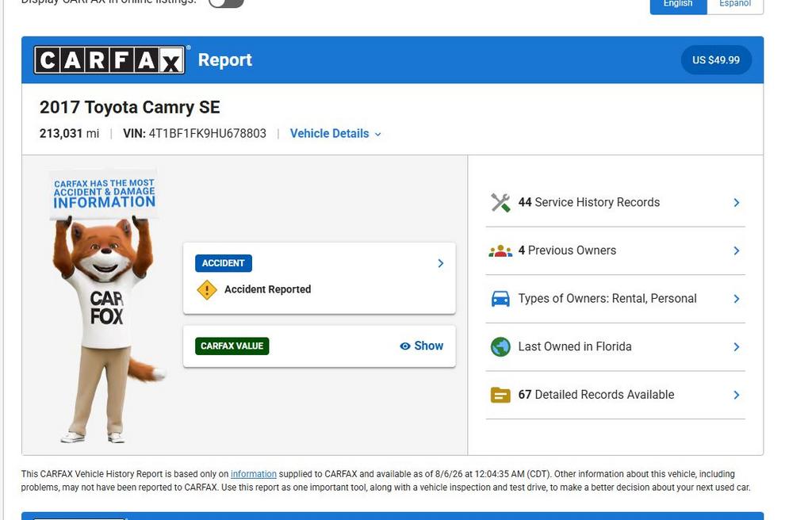The width and height of the screenshot is (812, 520).
Task: Click the green CARFAX VALUE badge
Action: pyautogui.click(x=232, y=346)
